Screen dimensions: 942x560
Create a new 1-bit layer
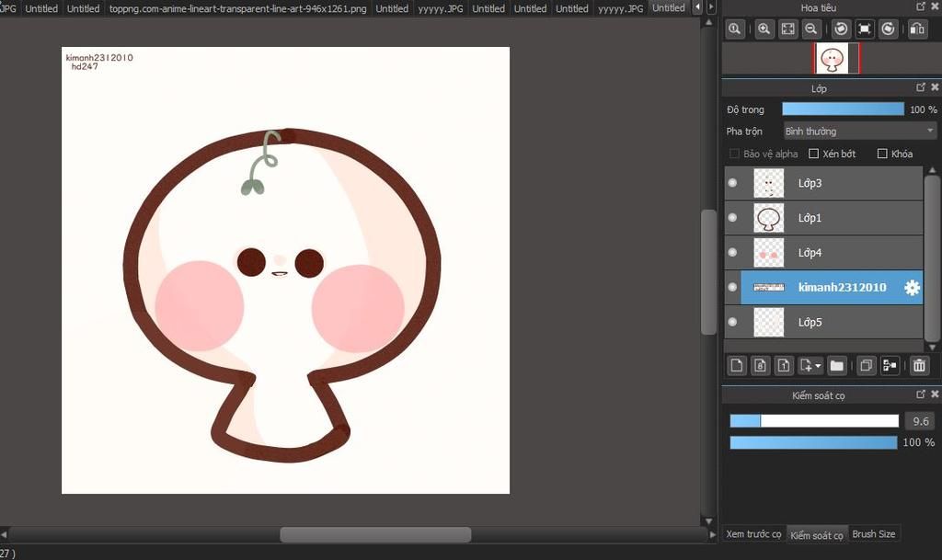click(x=784, y=365)
